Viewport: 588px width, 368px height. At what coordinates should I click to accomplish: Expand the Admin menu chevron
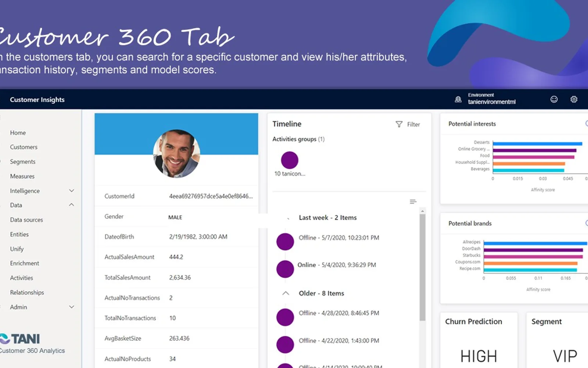(72, 307)
